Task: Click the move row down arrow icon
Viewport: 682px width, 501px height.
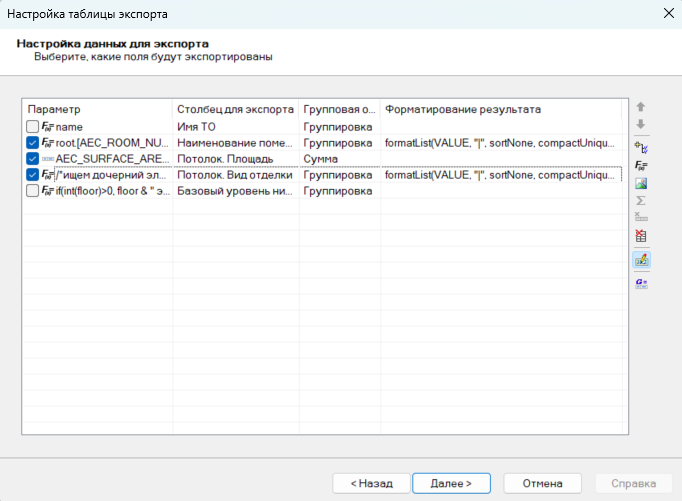Action: (x=641, y=125)
